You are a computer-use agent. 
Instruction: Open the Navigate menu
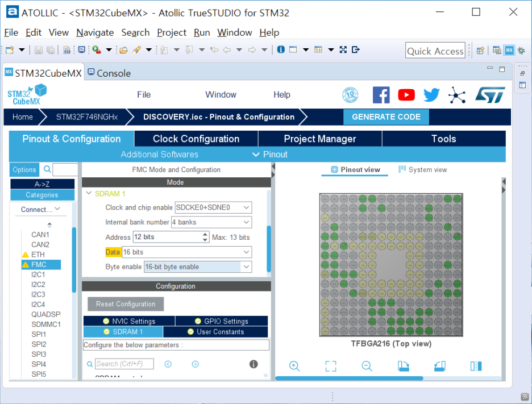(95, 32)
